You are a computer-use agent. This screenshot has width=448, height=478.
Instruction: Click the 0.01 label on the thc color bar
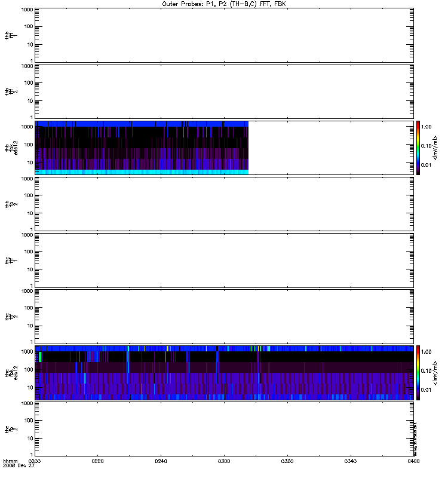(426, 390)
